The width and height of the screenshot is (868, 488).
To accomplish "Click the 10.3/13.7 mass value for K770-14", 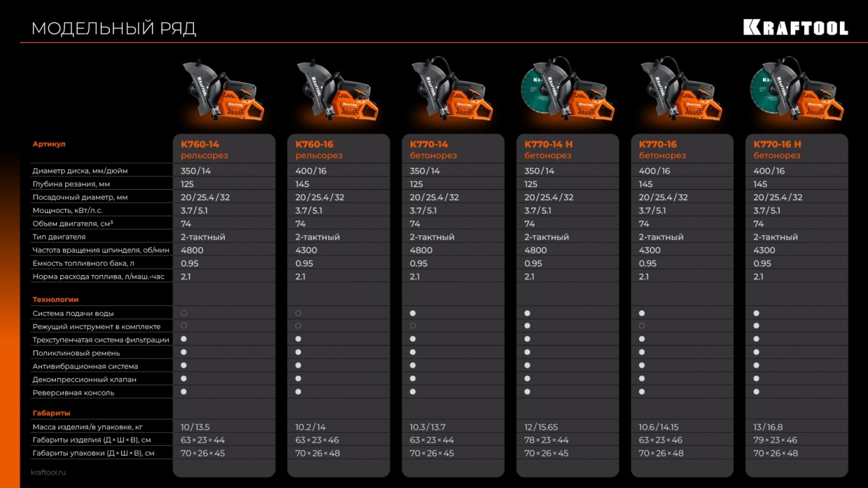I will pos(428,427).
